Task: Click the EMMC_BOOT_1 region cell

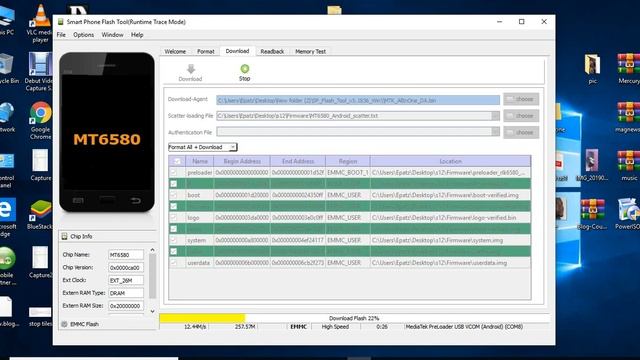Action: (348, 173)
